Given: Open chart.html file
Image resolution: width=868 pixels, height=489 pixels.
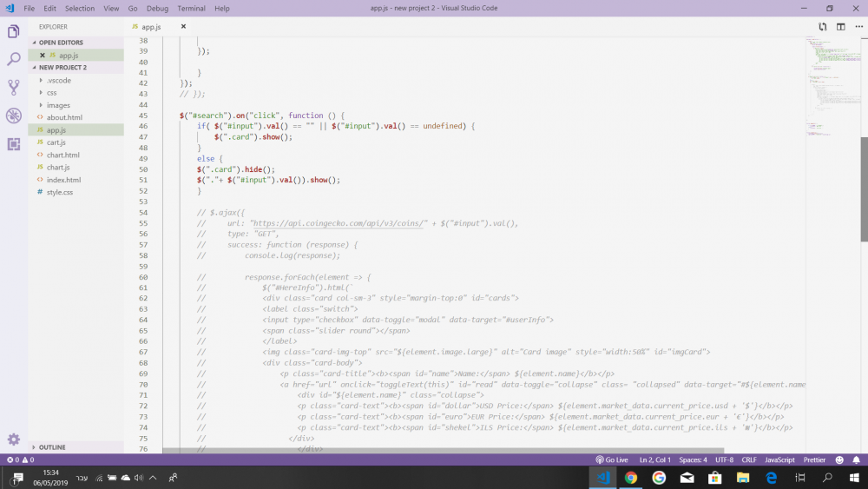Looking at the screenshot, I should (76, 155).
